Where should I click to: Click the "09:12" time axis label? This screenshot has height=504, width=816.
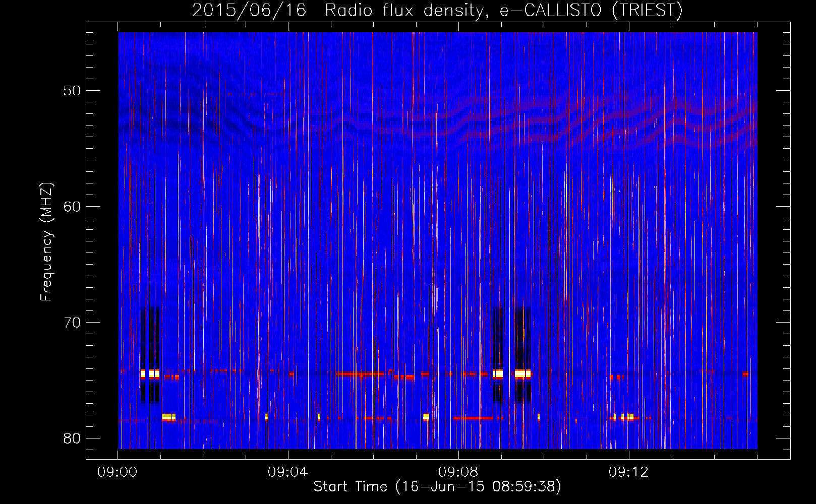629,472
